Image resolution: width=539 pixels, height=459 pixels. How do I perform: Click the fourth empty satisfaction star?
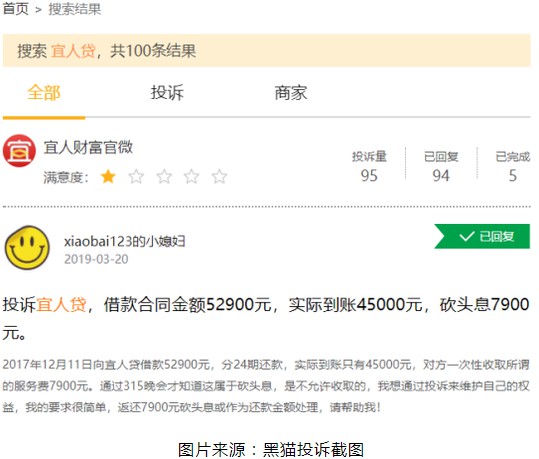pos(191,177)
